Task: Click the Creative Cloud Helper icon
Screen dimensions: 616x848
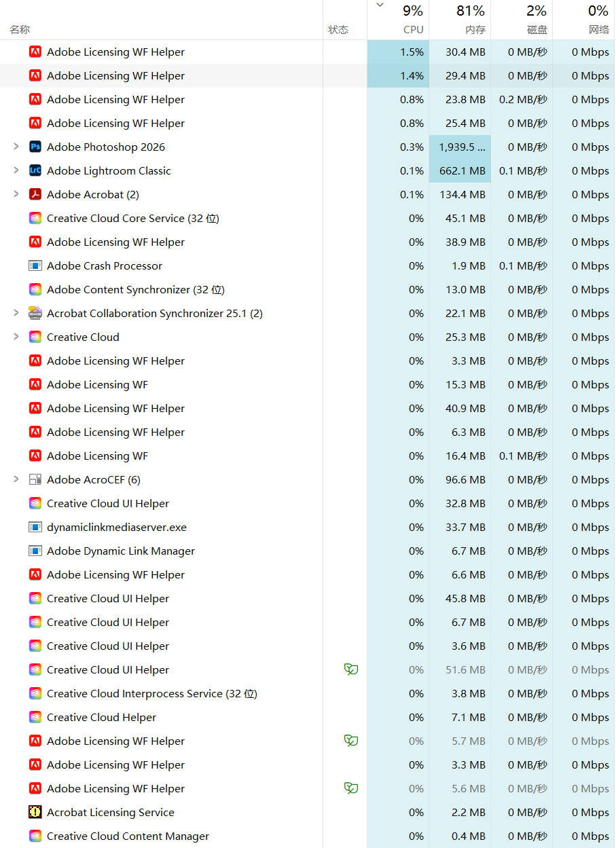Action: pyautogui.click(x=35, y=717)
